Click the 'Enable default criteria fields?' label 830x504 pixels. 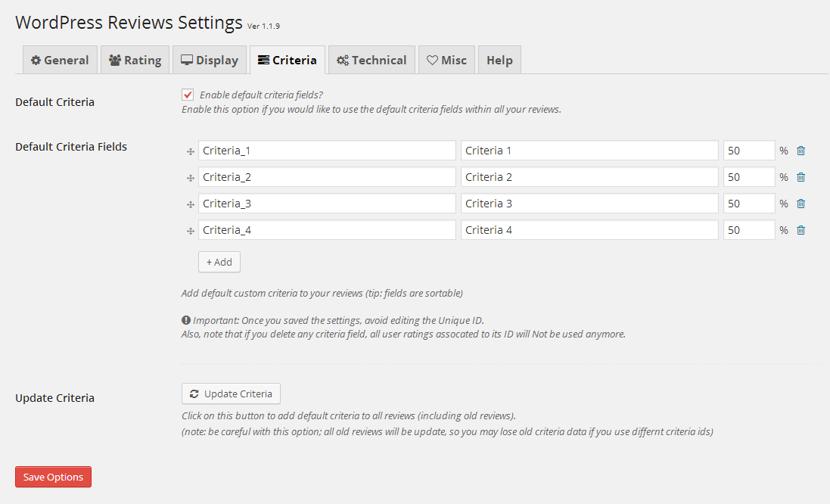click(262, 95)
